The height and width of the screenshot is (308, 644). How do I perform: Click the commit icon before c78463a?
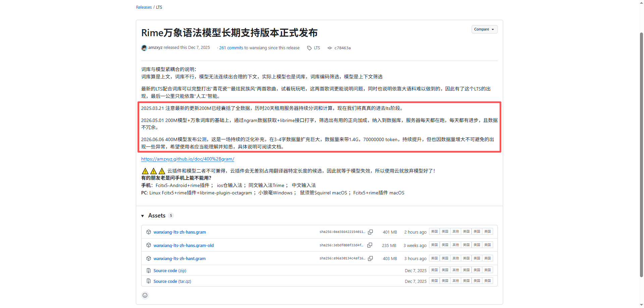click(x=330, y=48)
